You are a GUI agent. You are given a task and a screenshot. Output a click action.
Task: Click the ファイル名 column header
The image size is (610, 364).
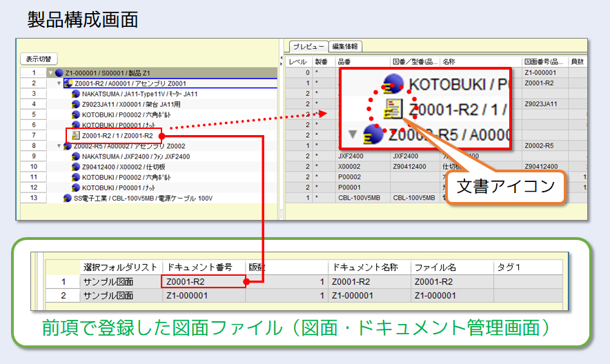[x=451, y=267]
